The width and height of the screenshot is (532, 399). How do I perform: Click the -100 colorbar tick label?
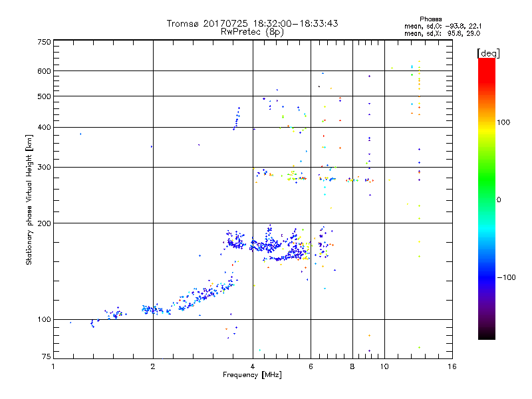[506, 277]
